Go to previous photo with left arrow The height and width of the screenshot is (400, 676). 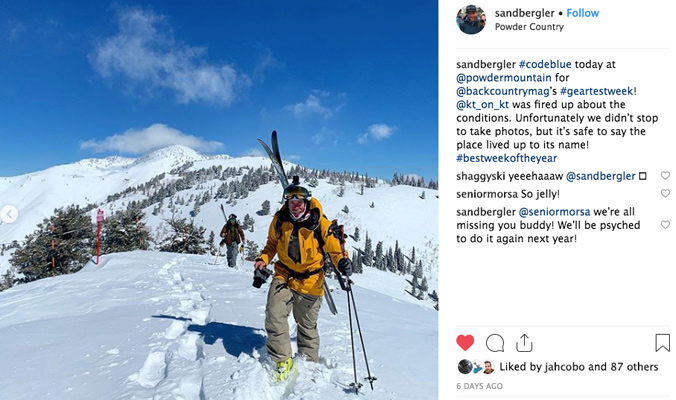tap(9, 214)
